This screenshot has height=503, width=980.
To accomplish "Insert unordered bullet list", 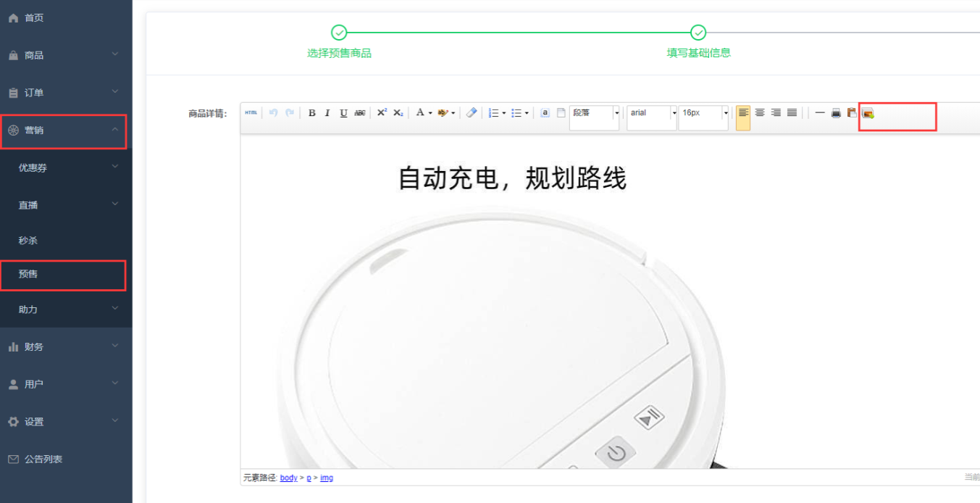I will [x=516, y=113].
